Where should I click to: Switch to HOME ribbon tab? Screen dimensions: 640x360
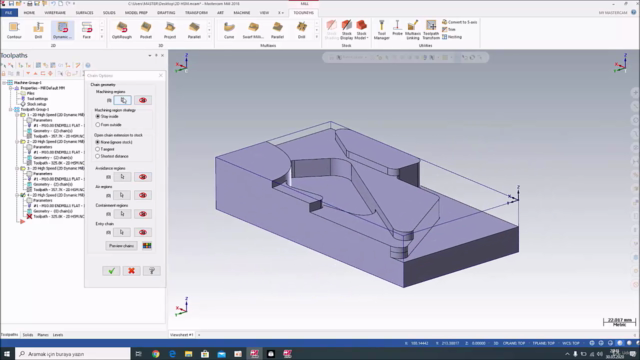coord(29,13)
